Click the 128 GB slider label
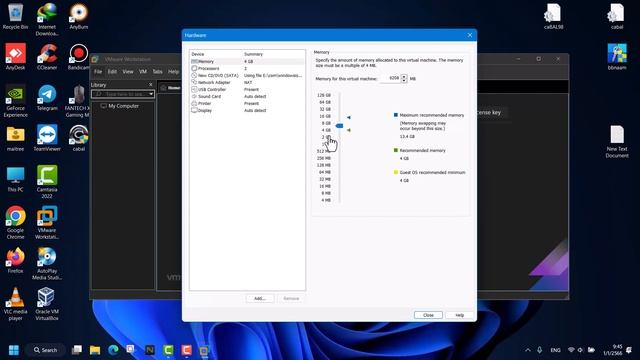640x360 pixels. pyautogui.click(x=324, y=95)
